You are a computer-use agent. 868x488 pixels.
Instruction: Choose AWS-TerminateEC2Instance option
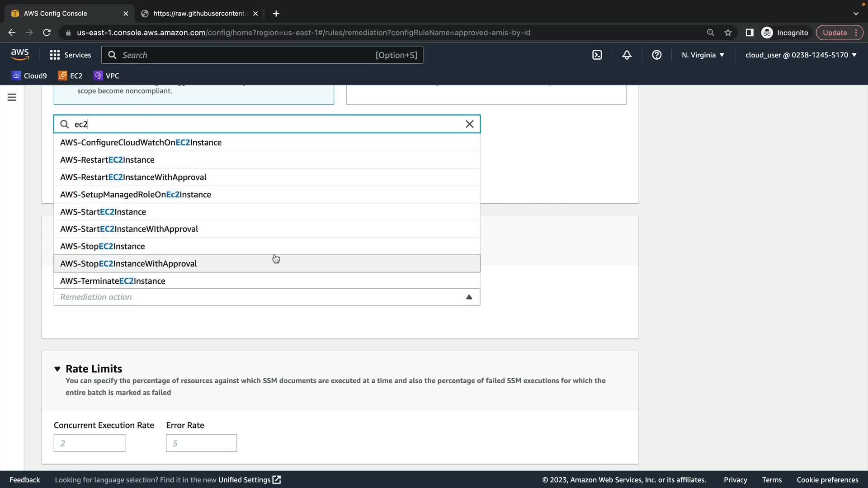113,281
